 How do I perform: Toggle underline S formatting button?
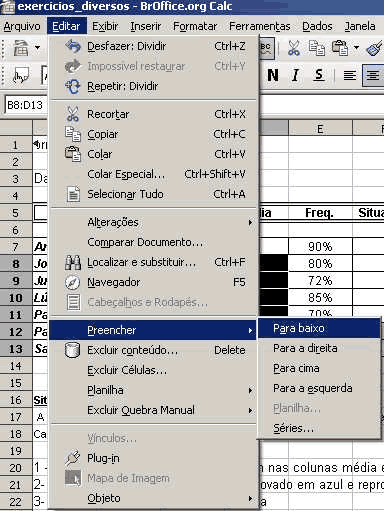coord(319,75)
